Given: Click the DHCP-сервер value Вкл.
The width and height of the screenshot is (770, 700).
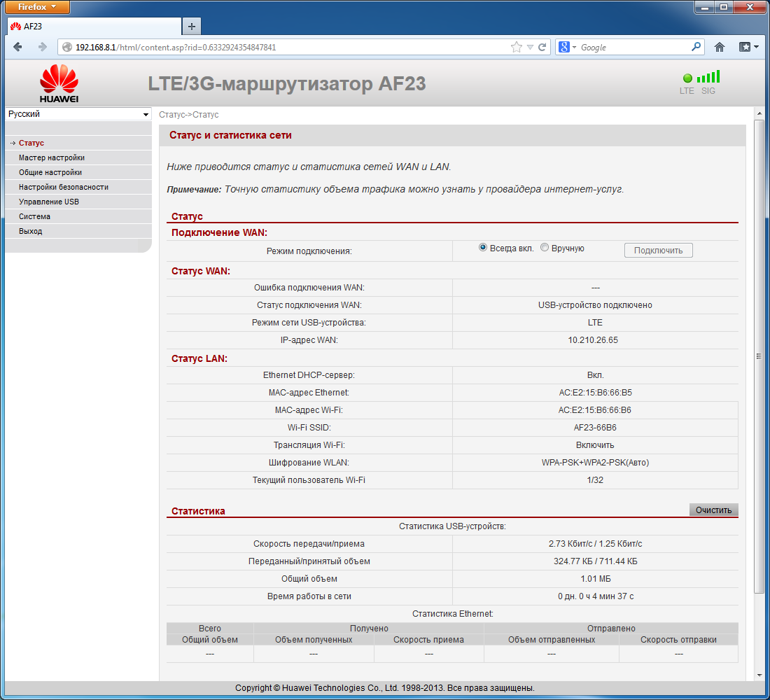Looking at the screenshot, I should point(595,375).
